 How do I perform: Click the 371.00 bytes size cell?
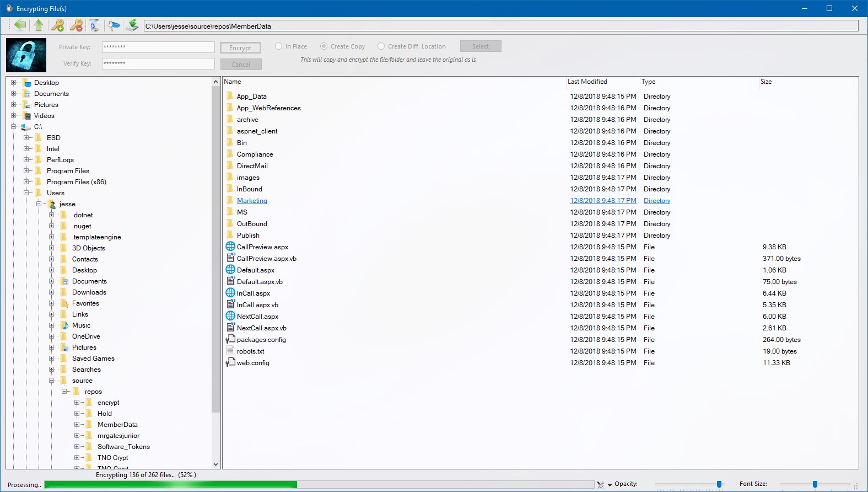781,258
